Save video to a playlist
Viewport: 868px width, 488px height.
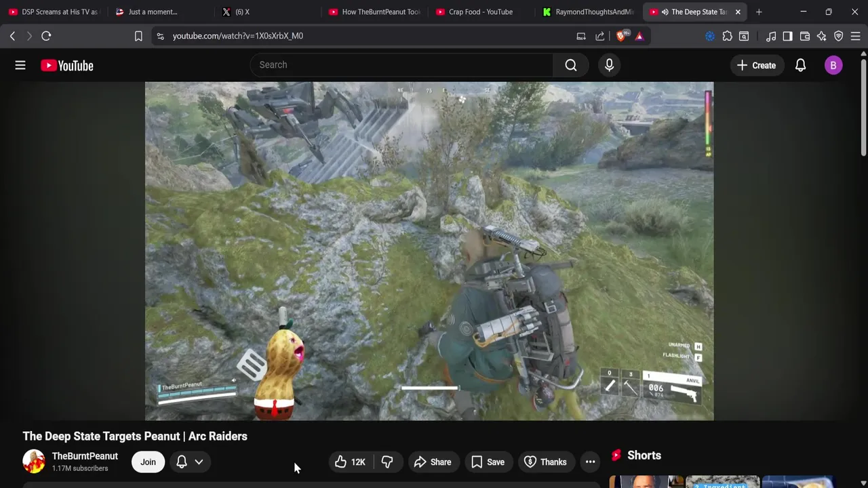(x=488, y=462)
